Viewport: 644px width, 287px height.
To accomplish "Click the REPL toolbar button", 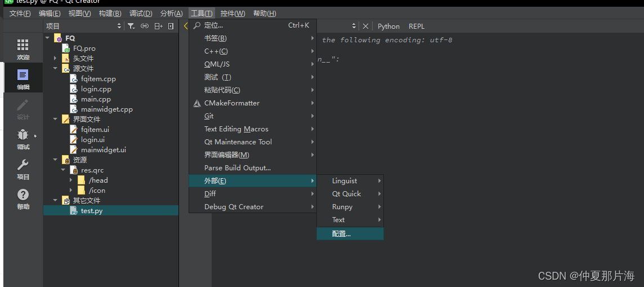I will [417, 27].
